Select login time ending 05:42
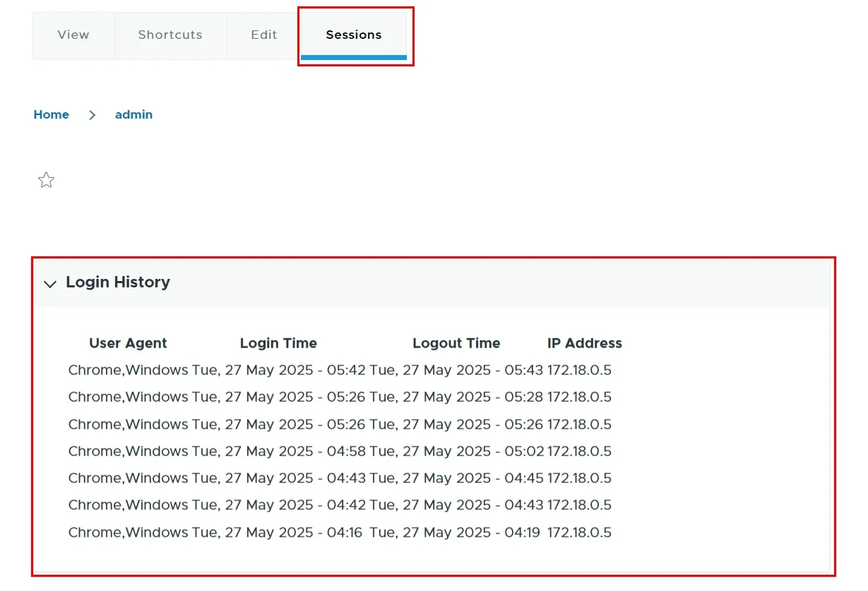The height and width of the screenshot is (591, 868). (x=278, y=370)
